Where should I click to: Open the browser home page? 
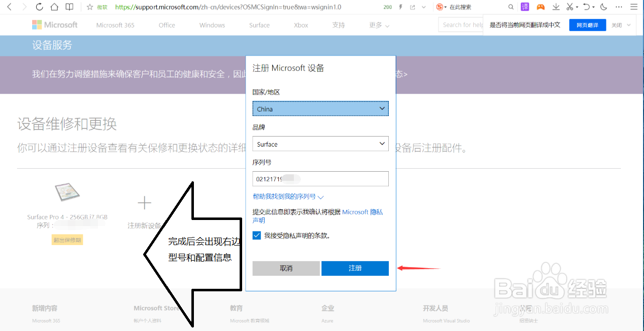pyautogui.click(x=54, y=7)
